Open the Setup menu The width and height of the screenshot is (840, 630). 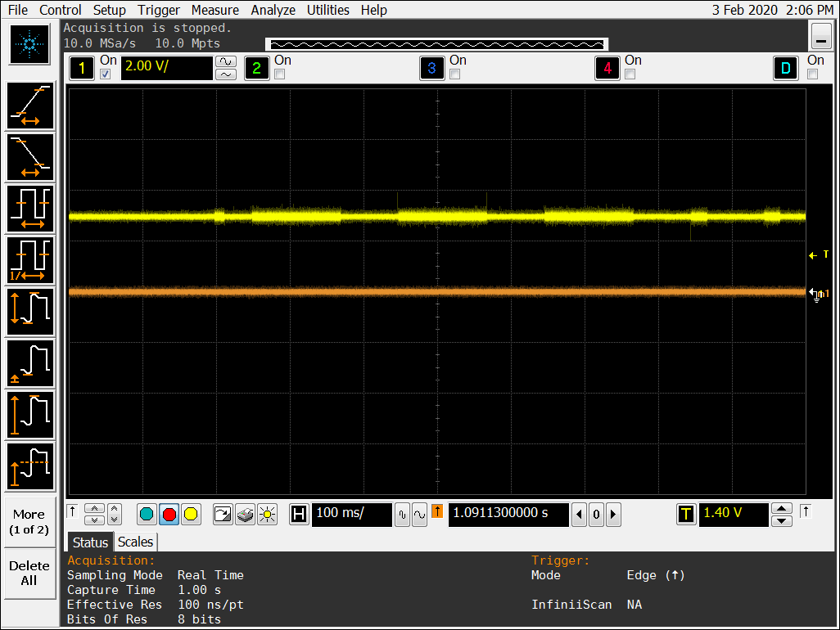[x=109, y=10]
